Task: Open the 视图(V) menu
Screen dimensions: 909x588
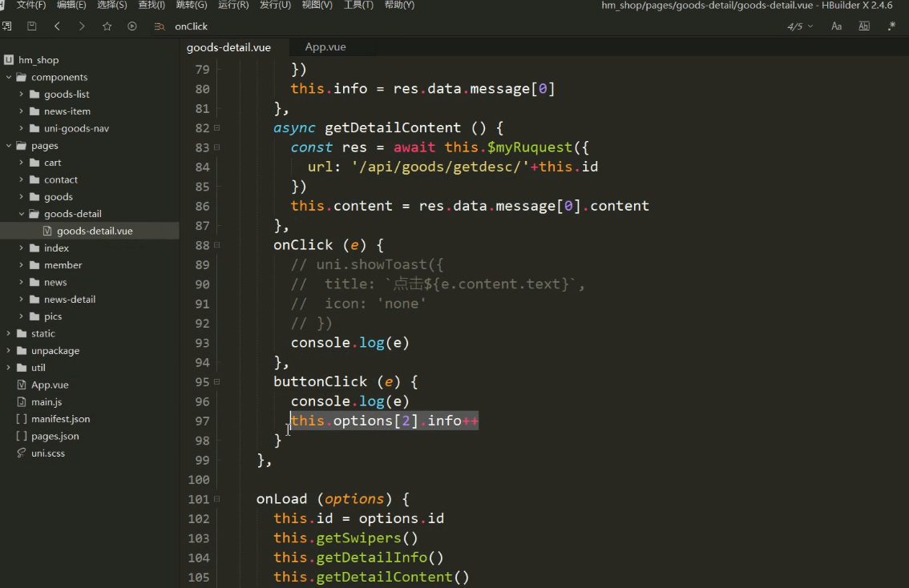Action: click(x=317, y=6)
